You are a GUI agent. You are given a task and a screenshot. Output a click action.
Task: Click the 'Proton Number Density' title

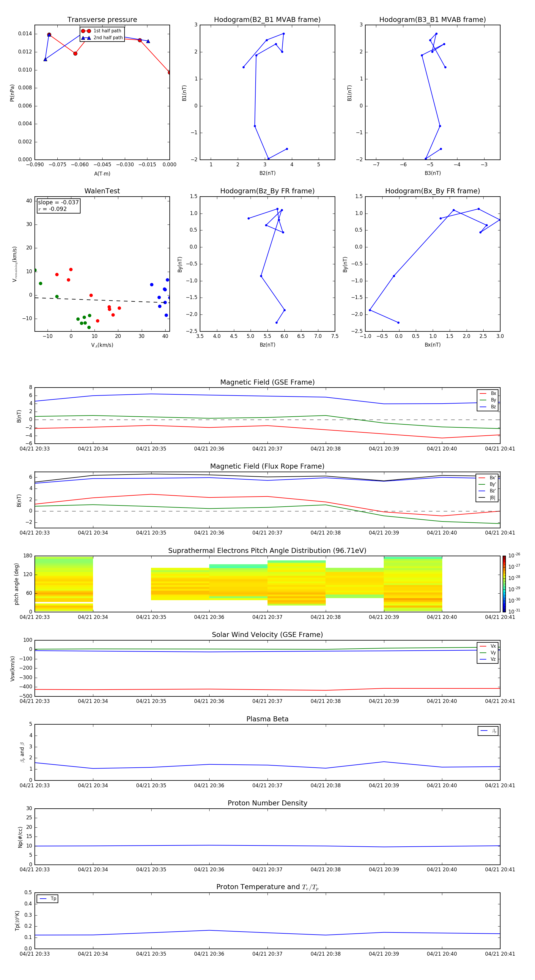pos(267,803)
